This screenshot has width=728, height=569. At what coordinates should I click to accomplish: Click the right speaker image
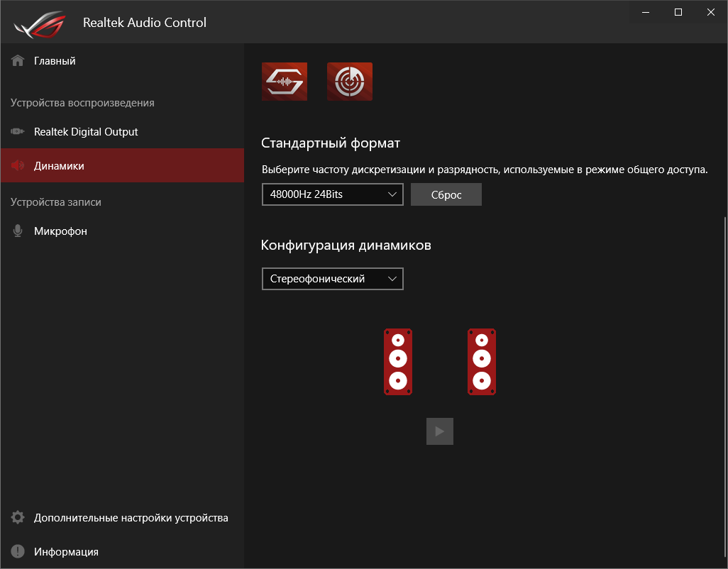pyautogui.click(x=482, y=362)
